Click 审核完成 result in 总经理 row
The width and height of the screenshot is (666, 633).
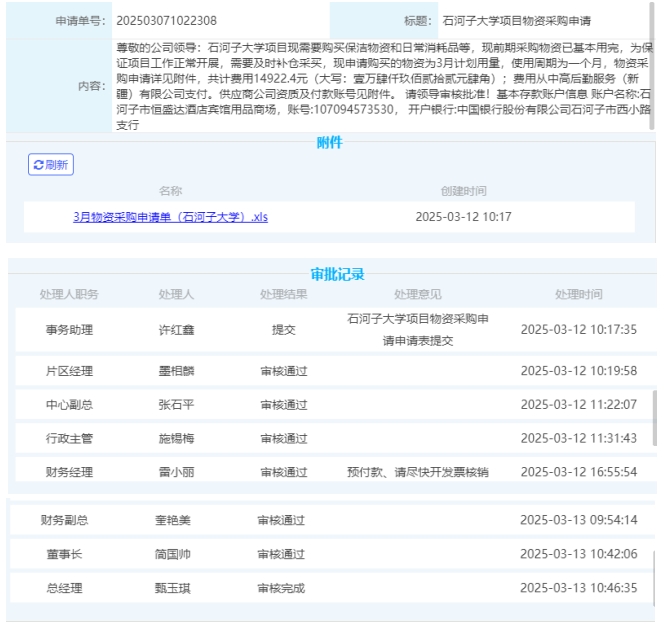click(x=280, y=588)
